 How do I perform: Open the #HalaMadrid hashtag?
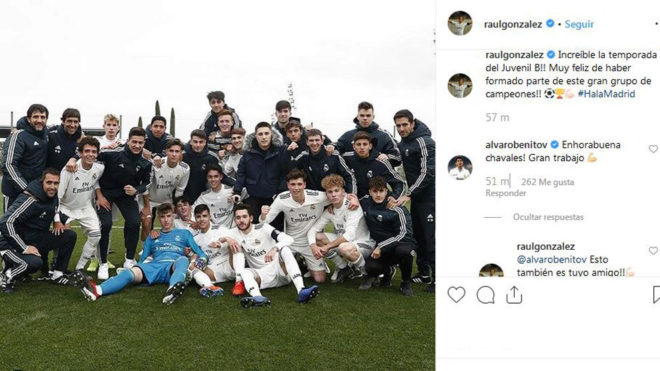606,94
